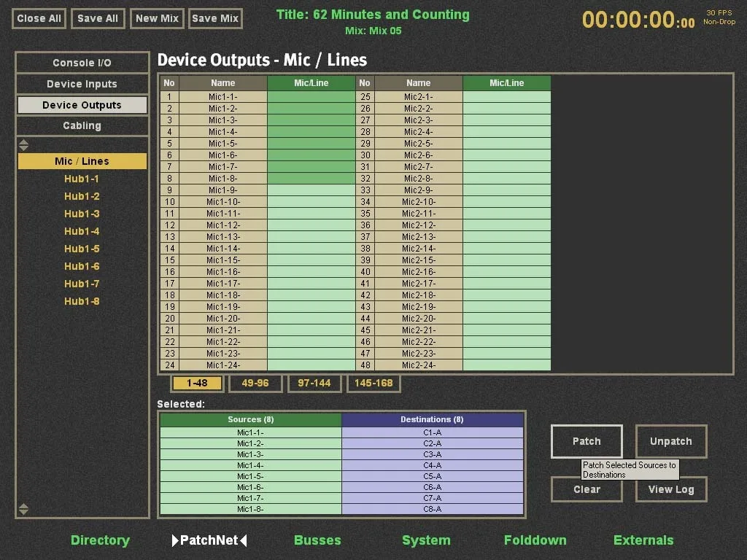
Task: Click row number 13 in outputs table
Action: 169,237
